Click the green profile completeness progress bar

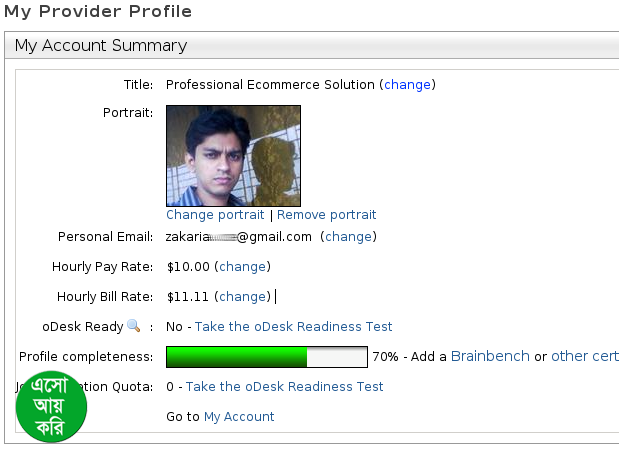(266, 357)
